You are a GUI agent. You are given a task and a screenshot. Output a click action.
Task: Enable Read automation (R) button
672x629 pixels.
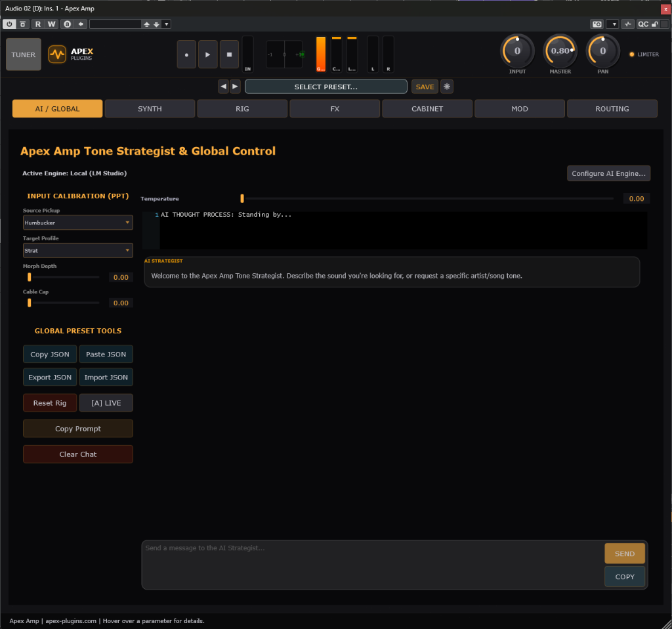coord(38,24)
